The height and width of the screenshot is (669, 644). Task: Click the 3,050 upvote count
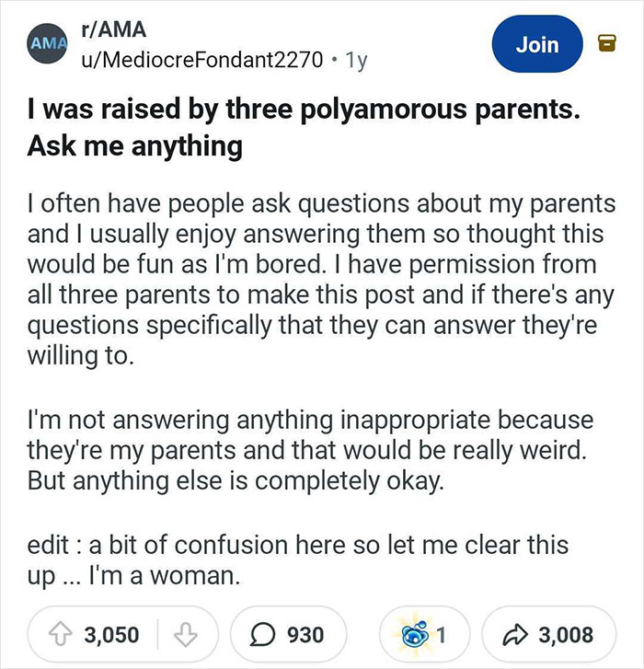click(x=112, y=634)
